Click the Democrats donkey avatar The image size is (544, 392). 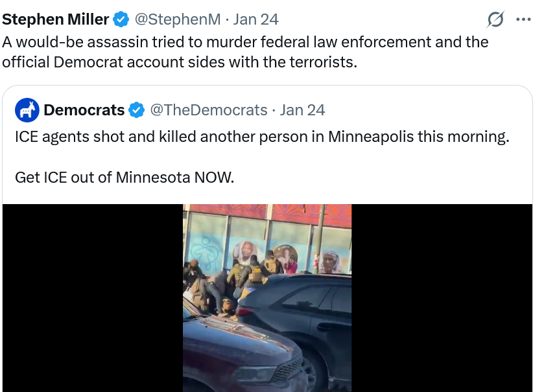tap(27, 110)
